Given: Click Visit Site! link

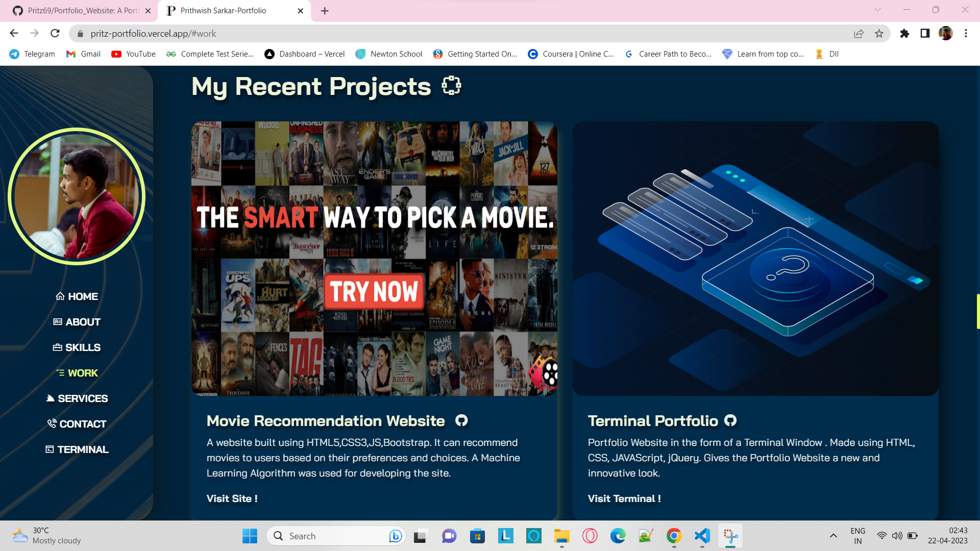Looking at the screenshot, I should 232,498.
